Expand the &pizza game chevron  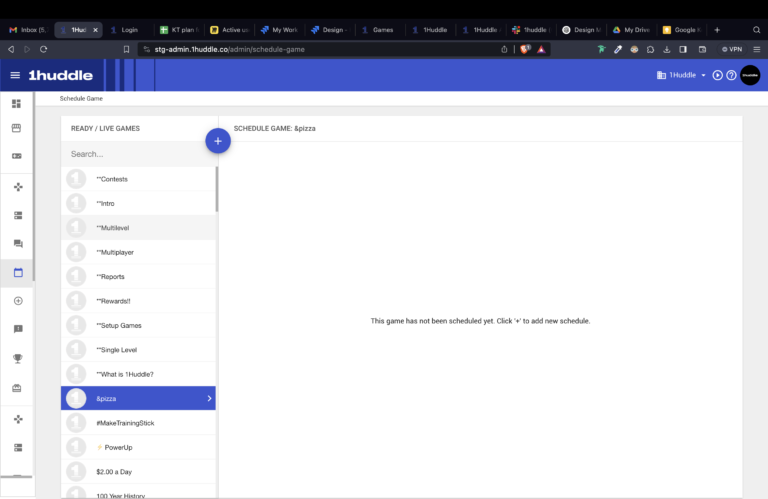point(209,398)
